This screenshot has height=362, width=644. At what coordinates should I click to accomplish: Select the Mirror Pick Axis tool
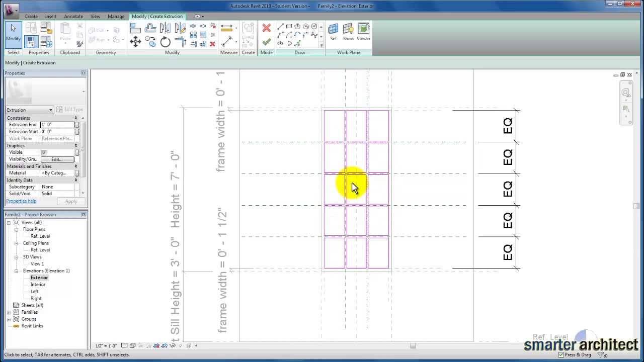(165, 29)
